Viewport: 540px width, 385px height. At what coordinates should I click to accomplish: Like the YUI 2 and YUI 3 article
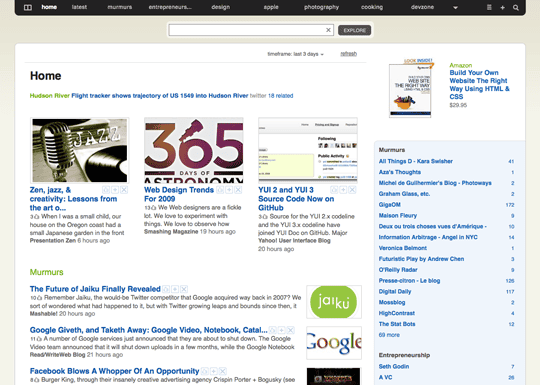(334, 190)
